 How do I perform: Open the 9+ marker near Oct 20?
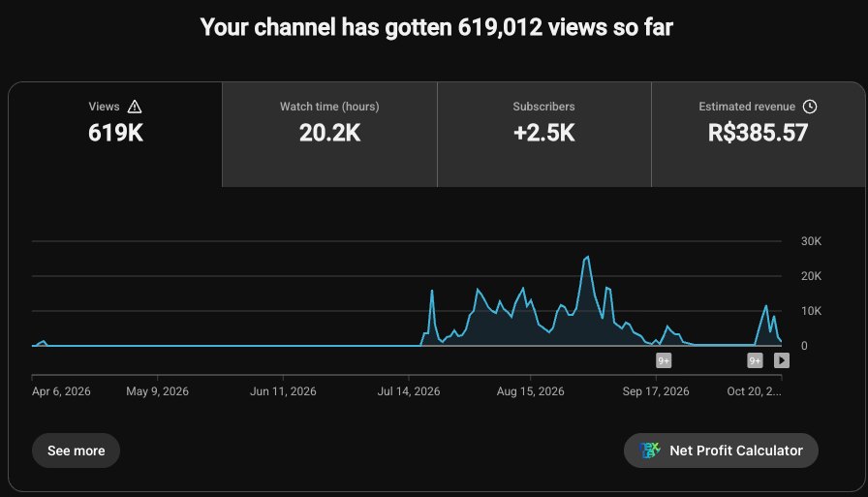coord(755,360)
